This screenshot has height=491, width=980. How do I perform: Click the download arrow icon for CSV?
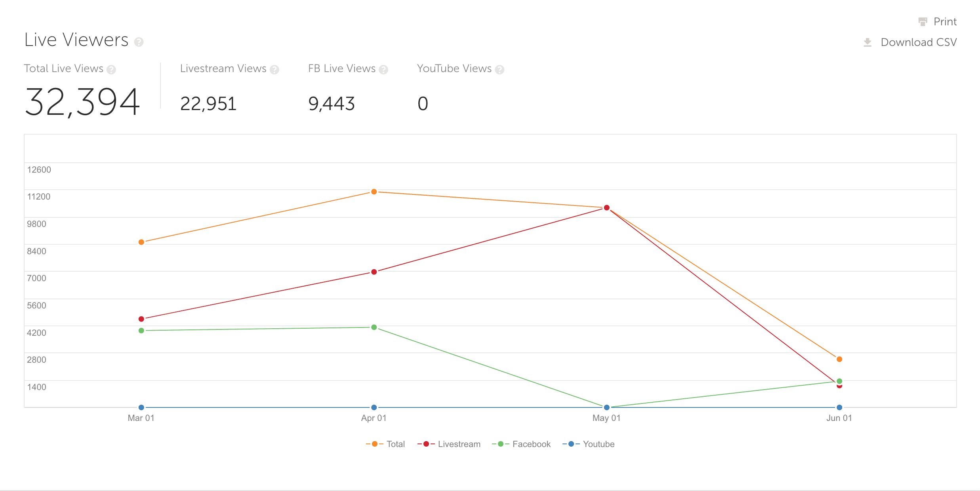[868, 42]
